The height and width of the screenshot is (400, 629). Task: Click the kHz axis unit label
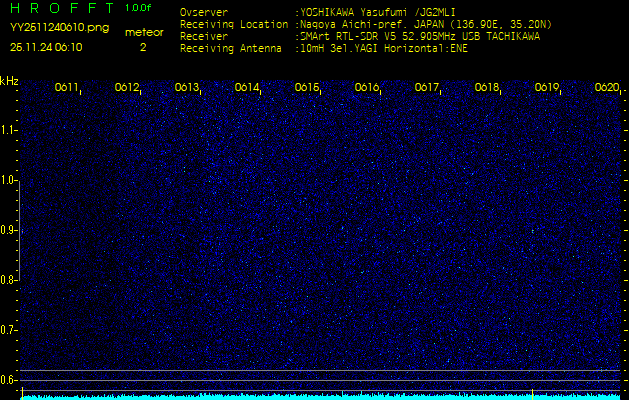[x=10, y=81]
